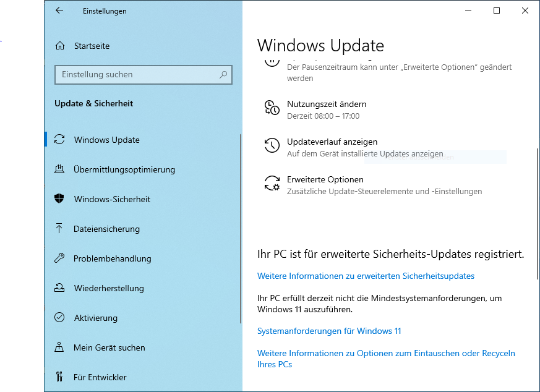Viewport: 540px width, 392px height.
Task: Click the Übermittlungsoptimierung sidebar icon
Action: 60,169
